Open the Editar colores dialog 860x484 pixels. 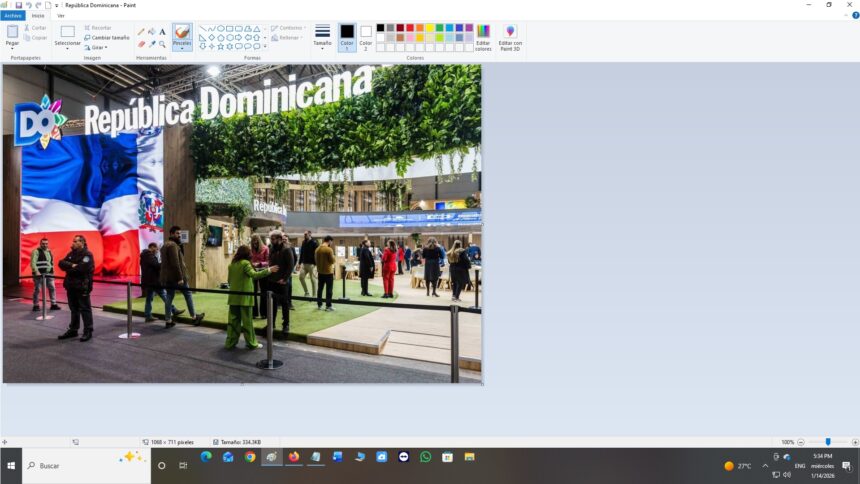[x=483, y=37]
